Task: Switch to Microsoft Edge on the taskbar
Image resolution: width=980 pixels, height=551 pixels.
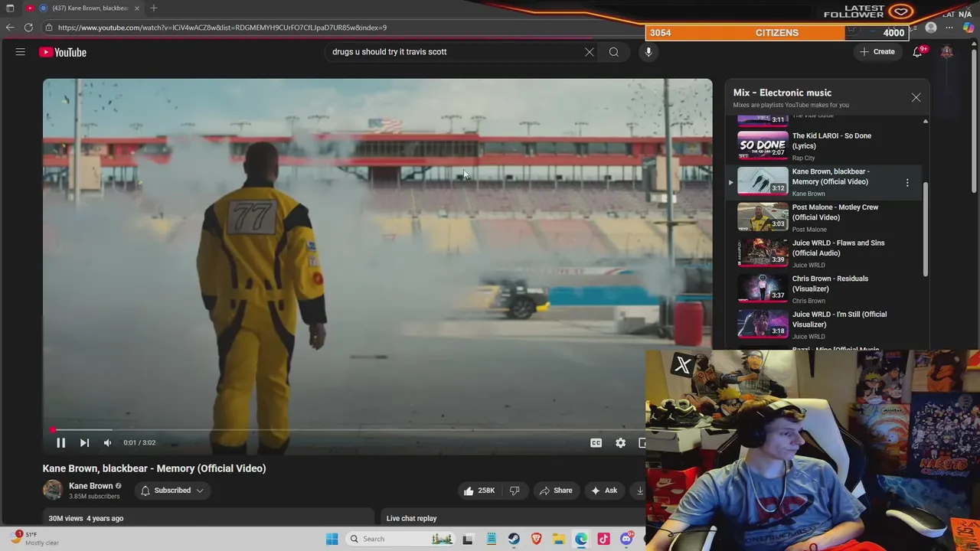Action: click(581, 539)
